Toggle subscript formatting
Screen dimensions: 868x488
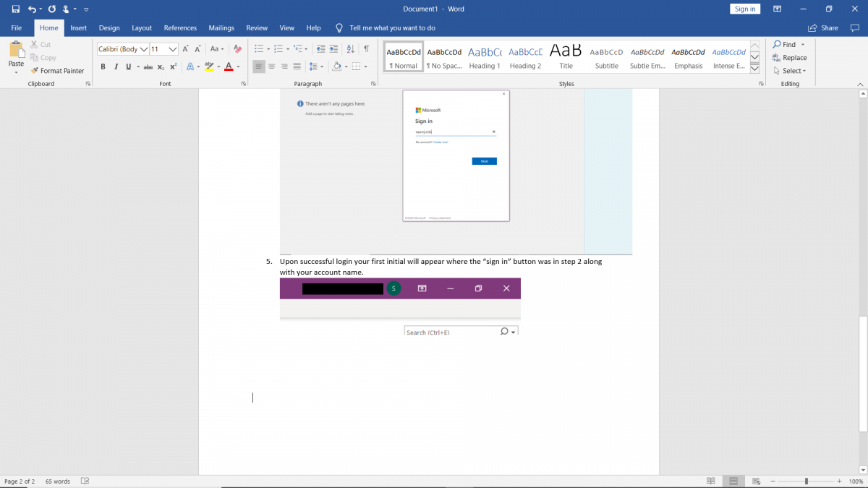coord(161,66)
